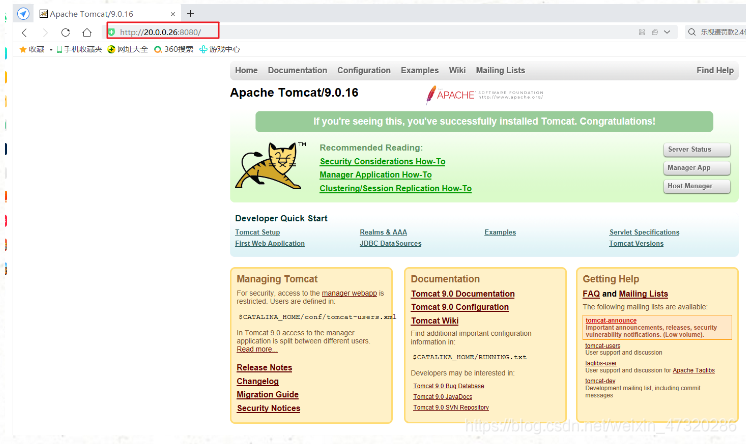The height and width of the screenshot is (444, 746).
Task: Open Configuration in Tomcat navigation bar
Action: [x=364, y=70]
